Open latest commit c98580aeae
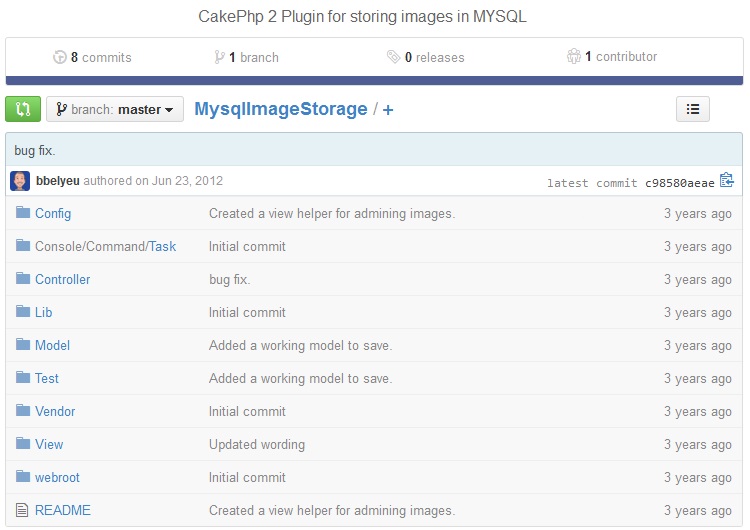The height and width of the screenshot is (530, 750). [679, 183]
